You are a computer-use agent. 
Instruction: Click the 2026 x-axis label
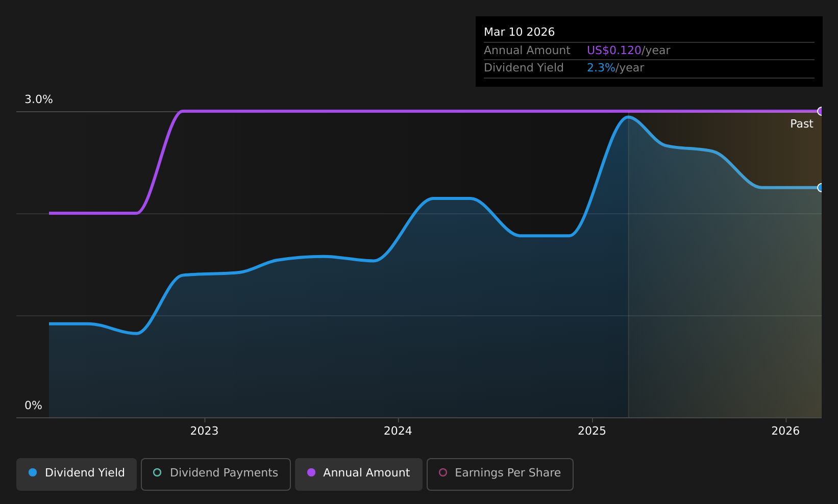(x=786, y=431)
